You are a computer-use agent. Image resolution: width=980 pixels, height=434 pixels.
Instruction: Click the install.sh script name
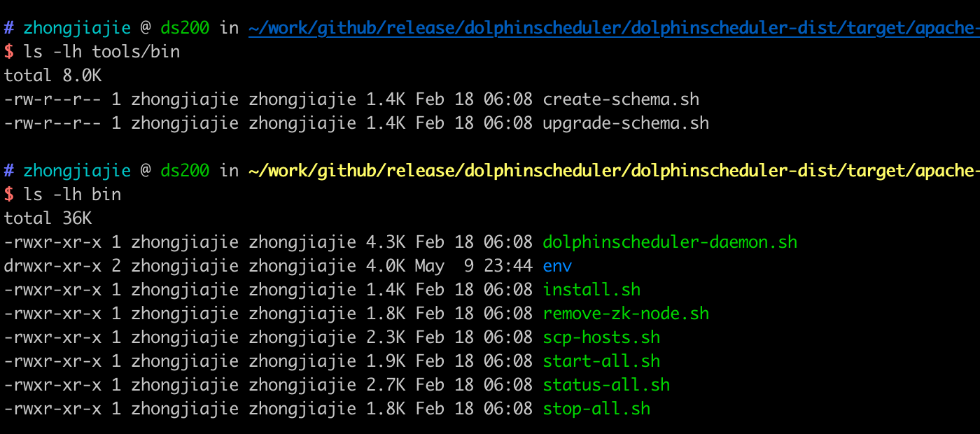point(591,289)
